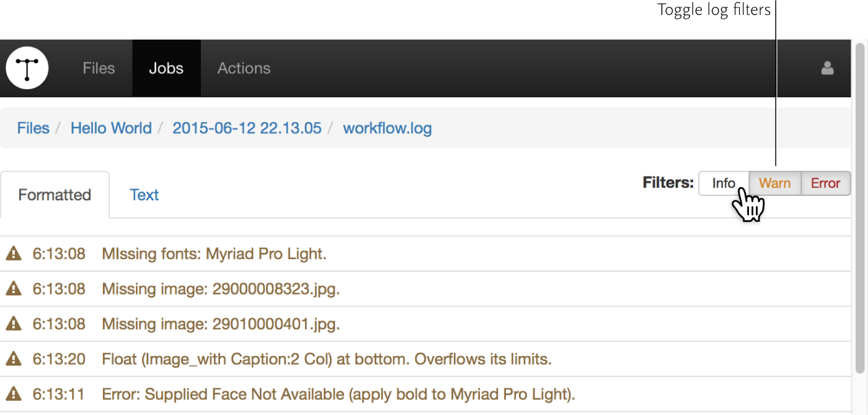The height and width of the screenshot is (415, 868).
Task: Click the round T logo icon
Action: pos(27,68)
